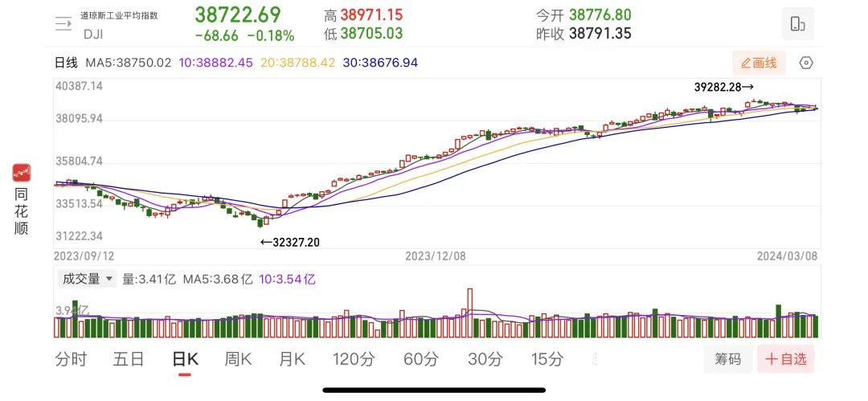Click previous close 38791.35
This screenshot has height=401, width=868.
click(600, 33)
